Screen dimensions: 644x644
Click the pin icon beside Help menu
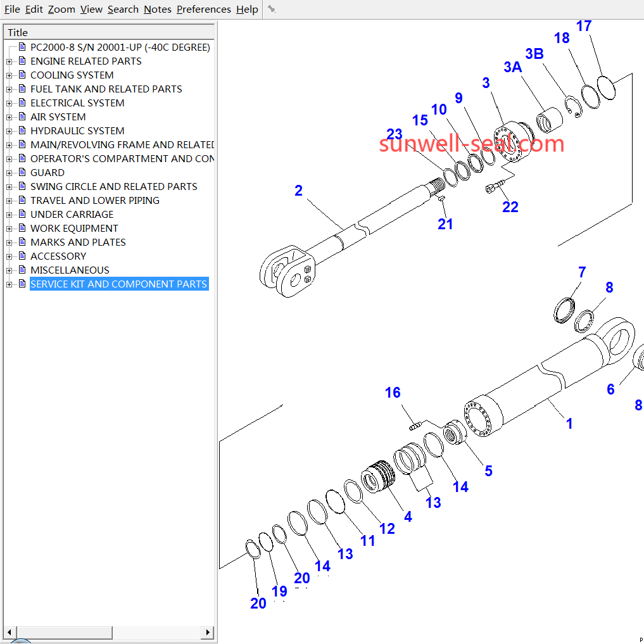click(x=272, y=9)
